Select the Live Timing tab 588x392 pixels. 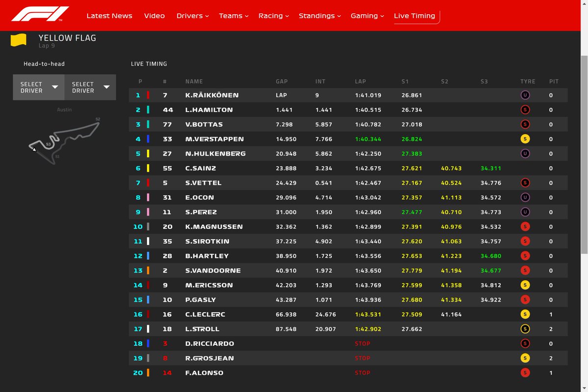(415, 16)
